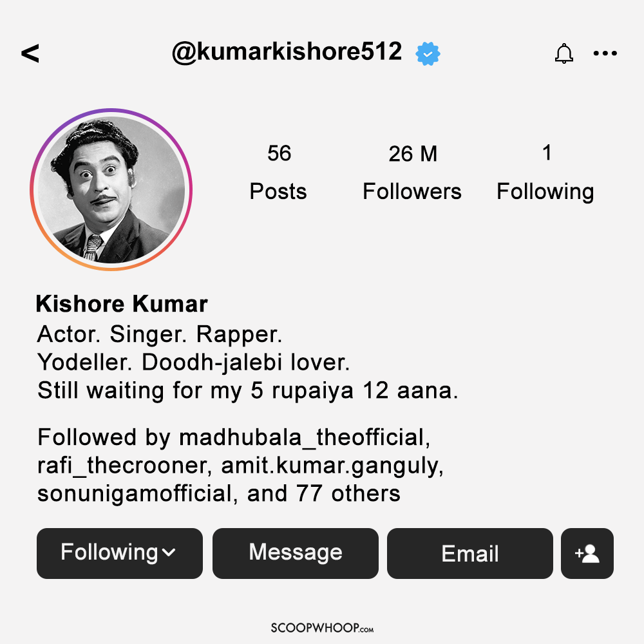Click the blue verified badge
This screenshot has height=644, width=644.
point(428,53)
